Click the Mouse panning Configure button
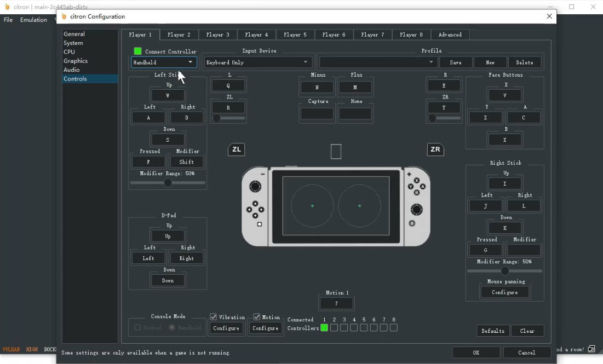Viewport: 603px width, 364px height. [504, 292]
